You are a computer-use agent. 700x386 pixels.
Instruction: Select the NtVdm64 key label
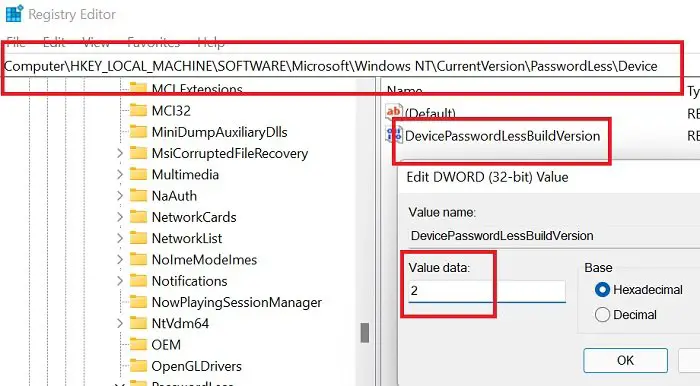point(180,323)
